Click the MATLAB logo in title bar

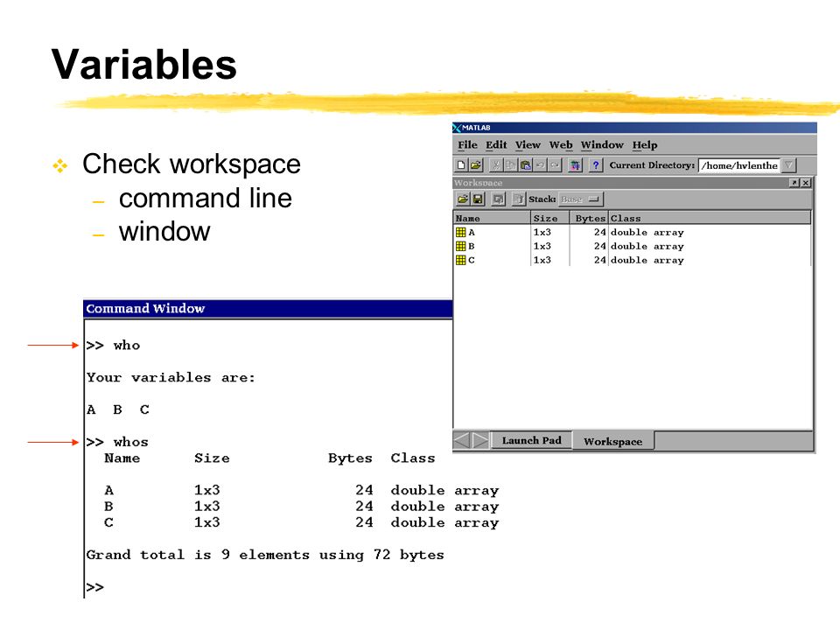tap(457, 128)
